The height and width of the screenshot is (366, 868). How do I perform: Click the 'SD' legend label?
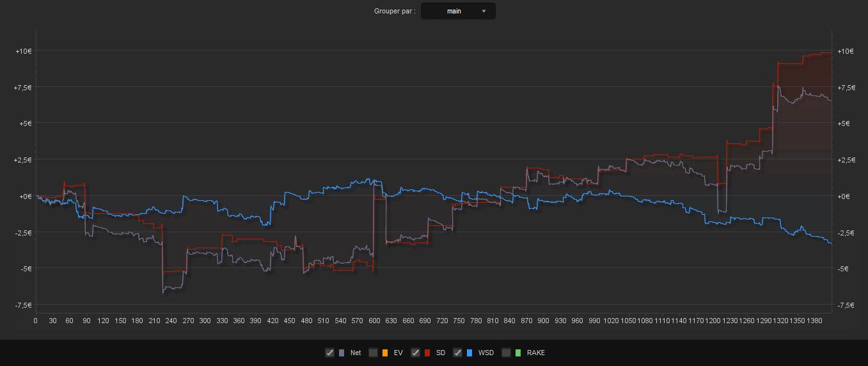coord(441,353)
